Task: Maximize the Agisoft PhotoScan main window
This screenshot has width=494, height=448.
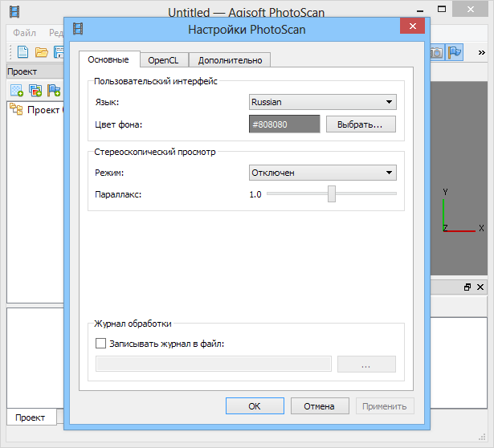Action: [442, 9]
